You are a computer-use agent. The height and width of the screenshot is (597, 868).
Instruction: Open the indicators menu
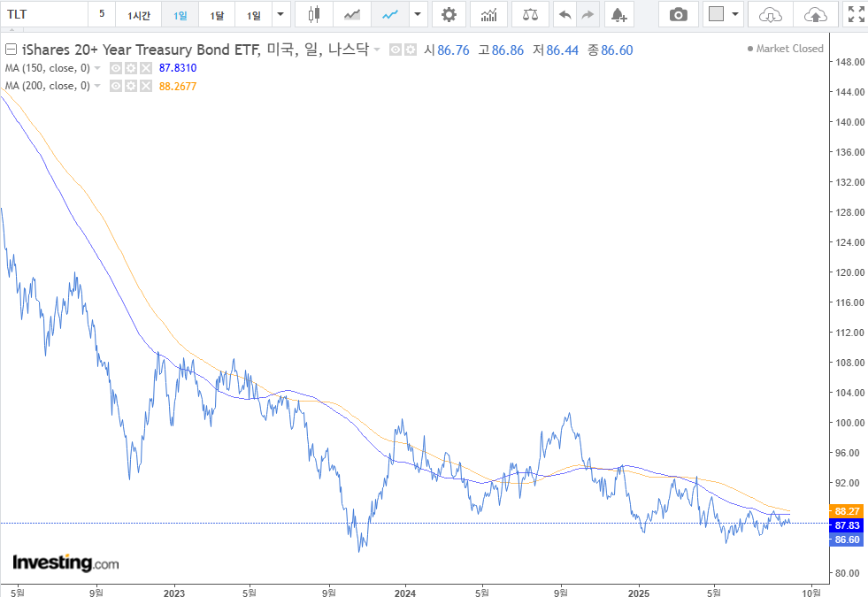pyautogui.click(x=488, y=14)
